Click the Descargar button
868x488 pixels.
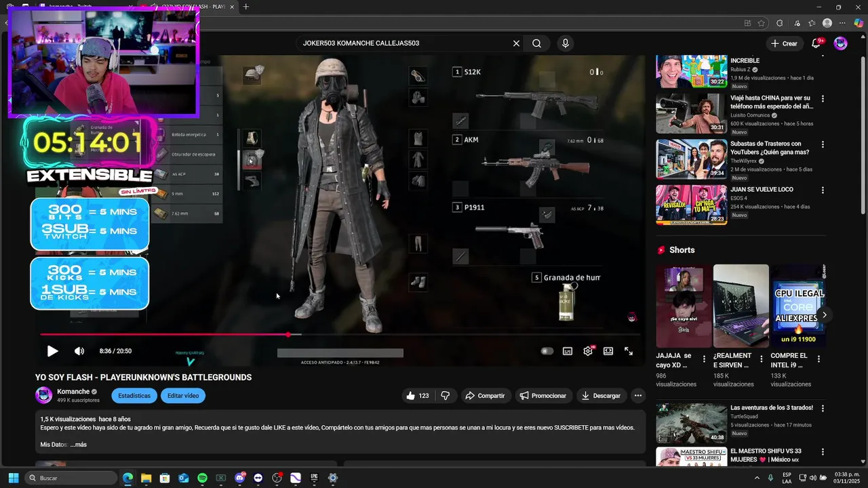coord(601,396)
